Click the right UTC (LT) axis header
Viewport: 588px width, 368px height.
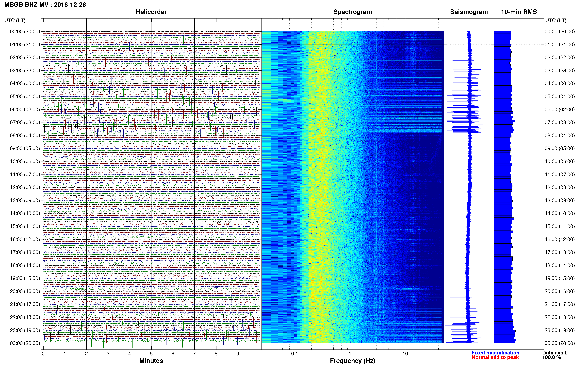pyautogui.click(x=556, y=20)
